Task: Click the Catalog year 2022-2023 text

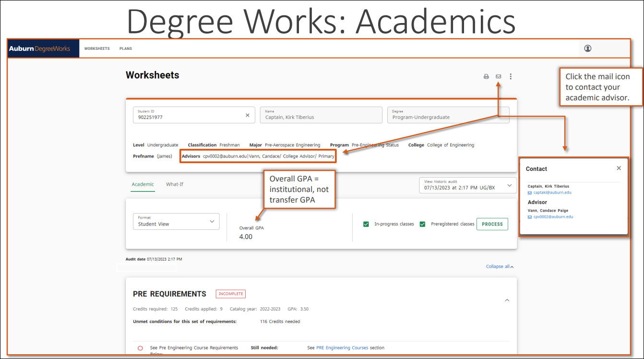Action: tap(256, 309)
